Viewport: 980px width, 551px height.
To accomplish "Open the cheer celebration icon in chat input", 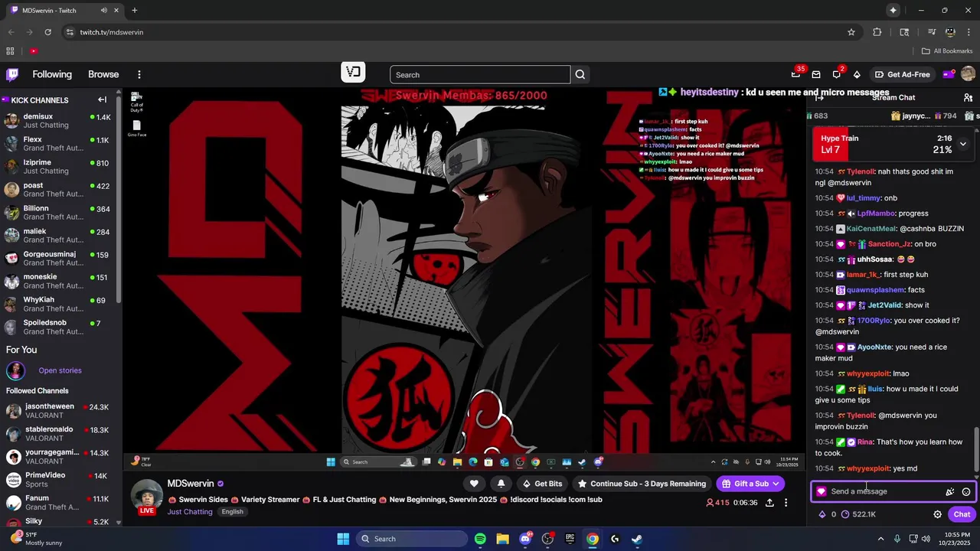I will [950, 491].
